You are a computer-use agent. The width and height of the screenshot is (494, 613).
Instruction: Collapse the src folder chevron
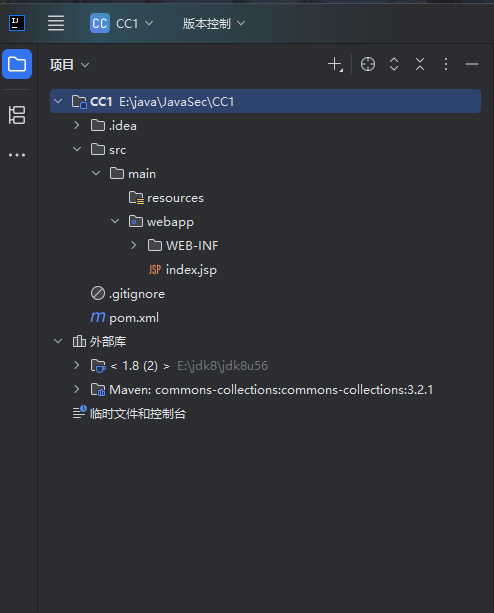77,149
